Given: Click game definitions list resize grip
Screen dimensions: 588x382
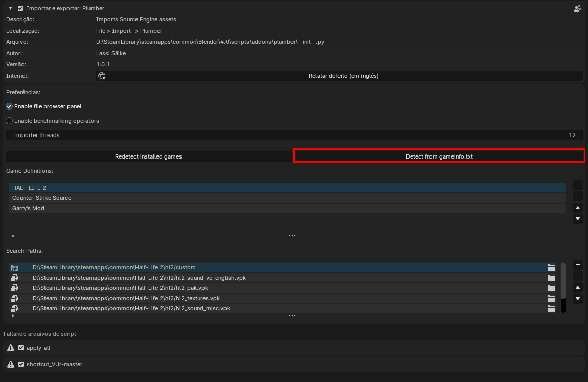Looking at the screenshot, I should tap(292, 236).
